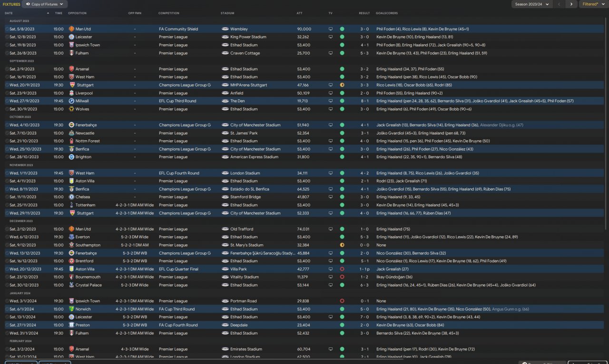The height and width of the screenshot is (364, 609).
Task: Open the Season 2023/24 dropdown
Action: [531, 4]
